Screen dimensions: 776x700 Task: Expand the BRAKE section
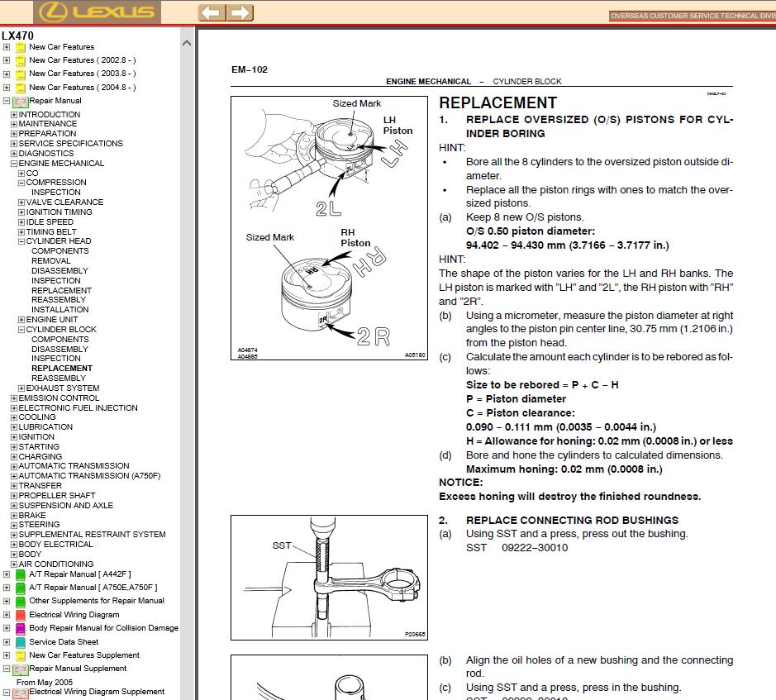click(x=14, y=516)
